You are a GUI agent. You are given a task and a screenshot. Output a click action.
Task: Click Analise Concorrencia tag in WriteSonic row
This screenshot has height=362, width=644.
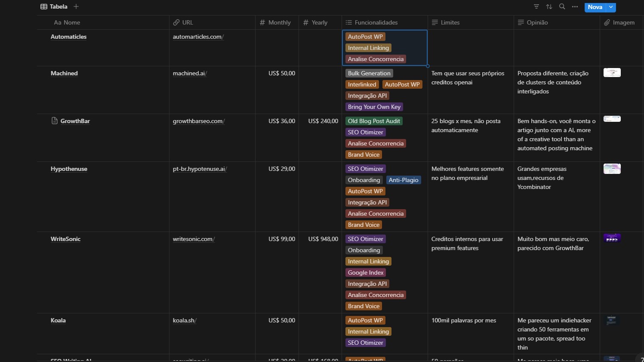click(376, 295)
